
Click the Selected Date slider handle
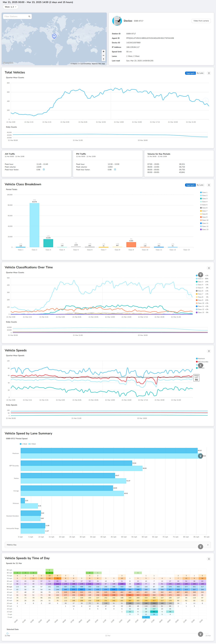(7, 633)
